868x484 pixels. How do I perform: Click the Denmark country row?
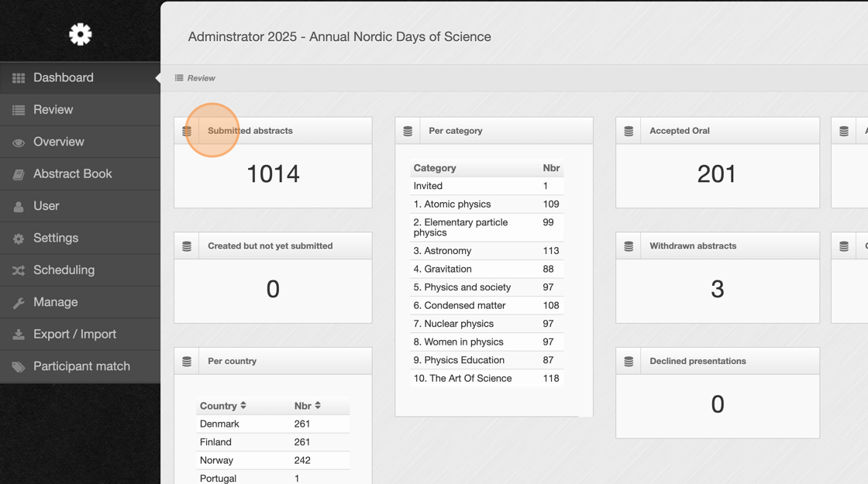click(x=273, y=424)
